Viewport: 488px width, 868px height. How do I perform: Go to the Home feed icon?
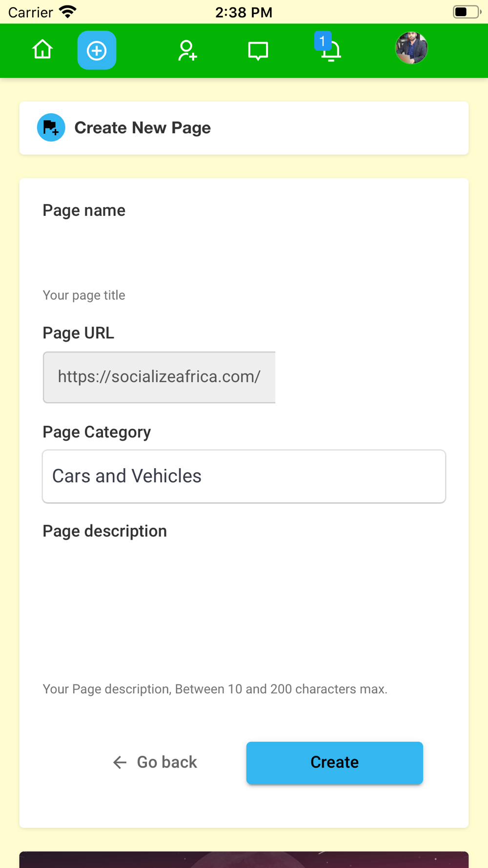(42, 50)
